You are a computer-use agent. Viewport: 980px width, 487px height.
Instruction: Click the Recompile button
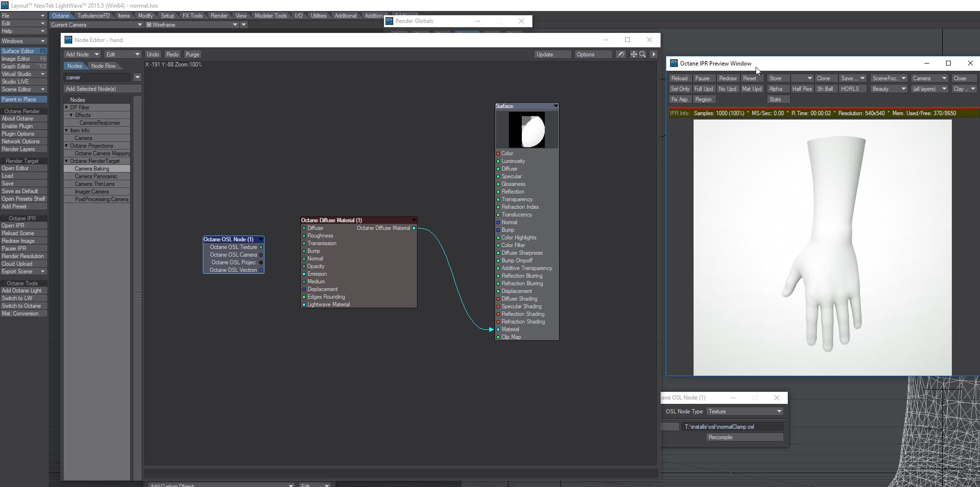745,437
